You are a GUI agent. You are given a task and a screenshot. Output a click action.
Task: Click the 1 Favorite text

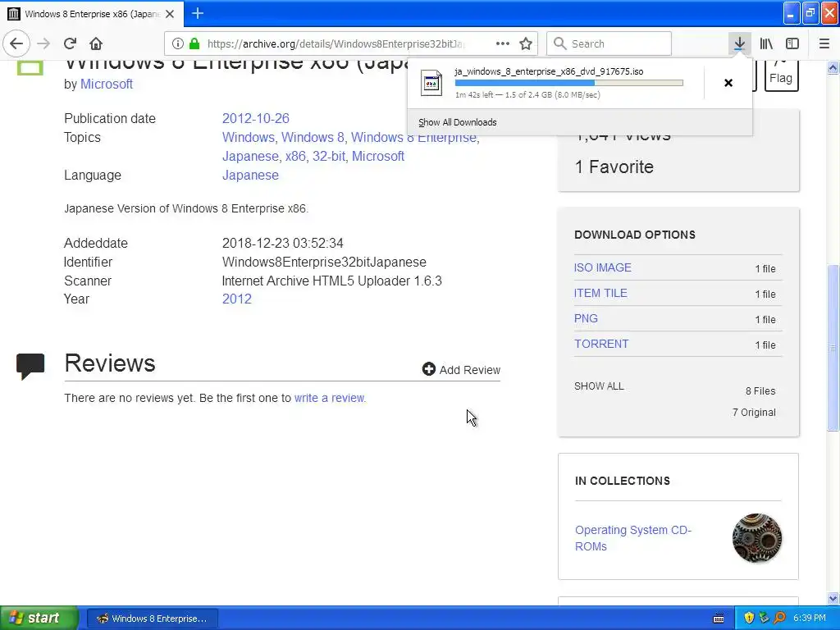tap(614, 167)
